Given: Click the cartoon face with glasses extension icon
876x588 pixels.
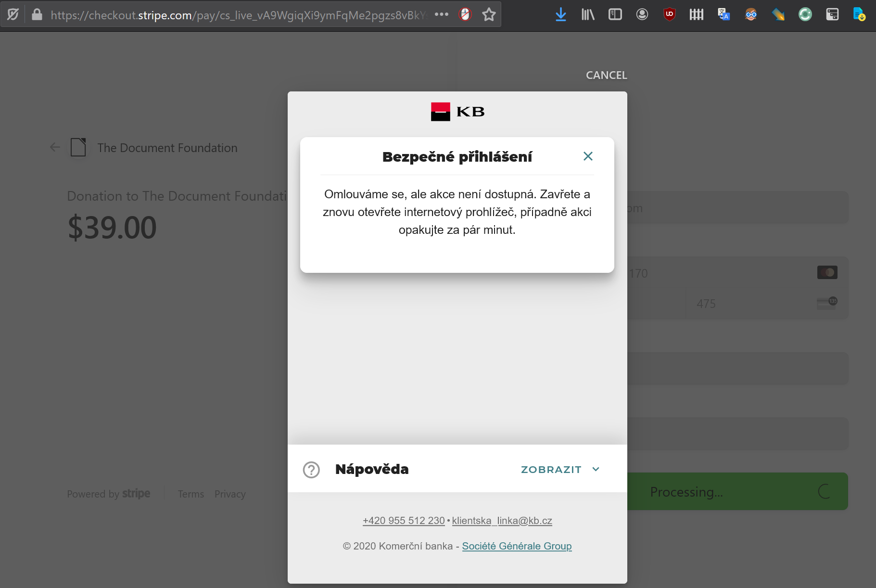Looking at the screenshot, I should 751,14.
